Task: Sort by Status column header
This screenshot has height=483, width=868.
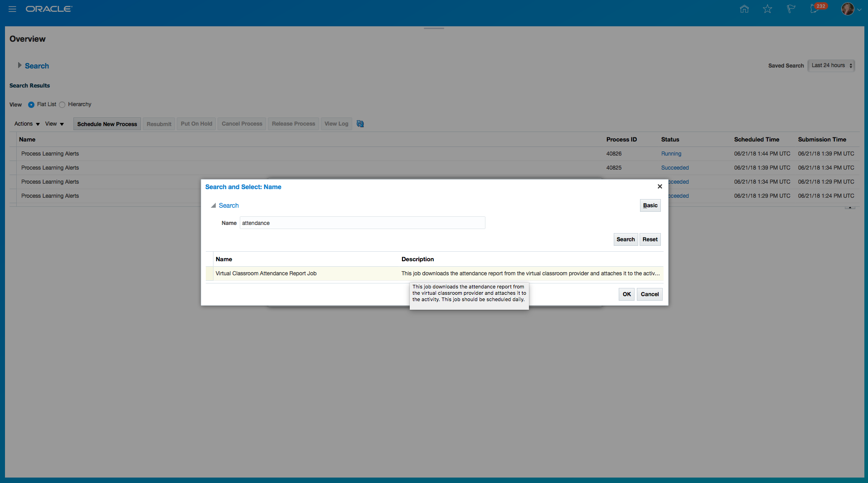Action: click(x=670, y=140)
